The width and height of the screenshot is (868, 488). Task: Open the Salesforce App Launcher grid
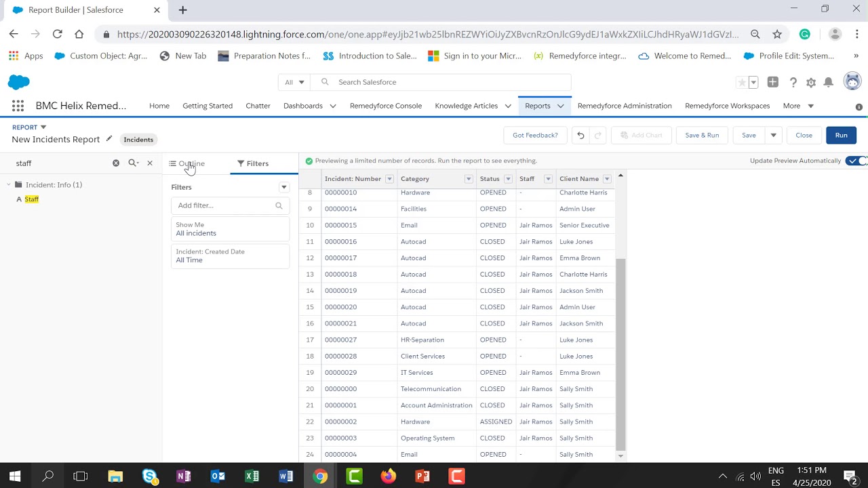point(18,106)
